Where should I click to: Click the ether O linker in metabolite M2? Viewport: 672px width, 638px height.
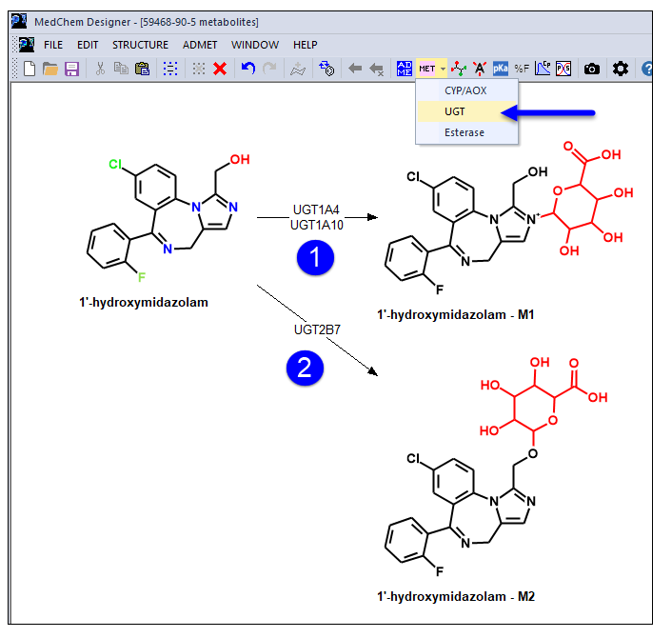pyautogui.click(x=533, y=453)
